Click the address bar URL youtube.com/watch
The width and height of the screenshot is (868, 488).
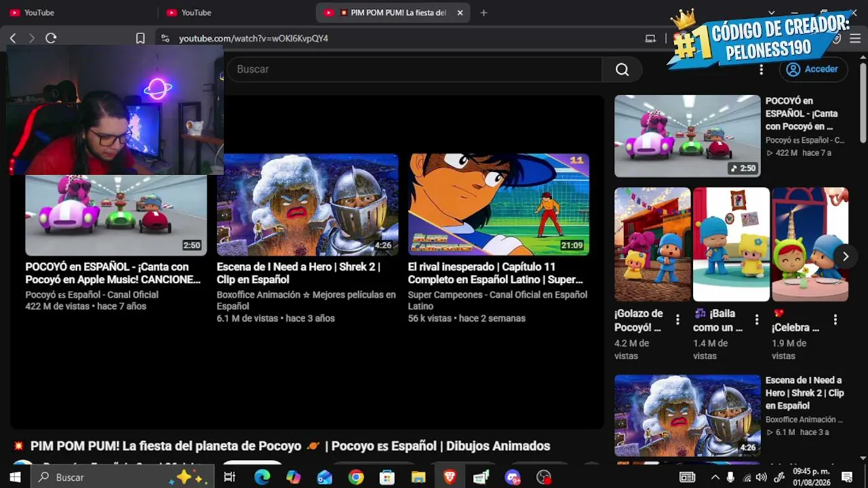point(254,39)
